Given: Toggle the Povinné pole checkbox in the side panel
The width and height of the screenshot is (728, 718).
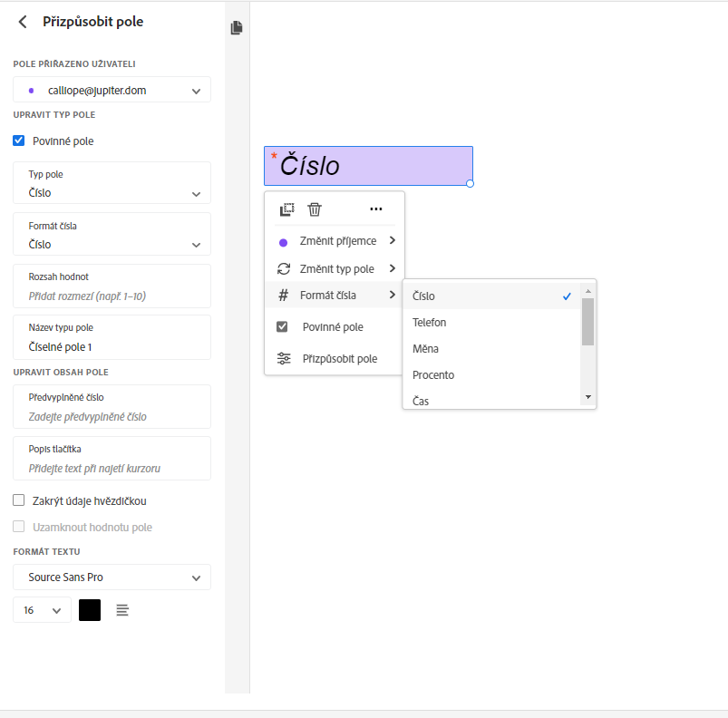Looking at the screenshot, I should (x=19, y=141).
